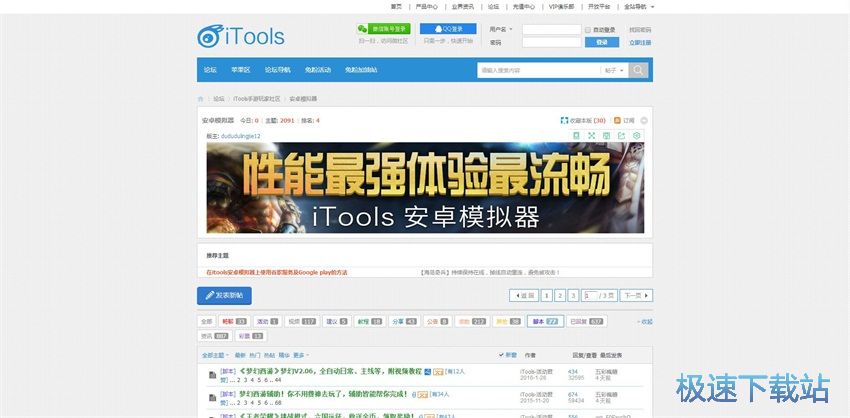The height and width of the screenshot is (418, 850).
Task: Open thread 梦幻V2.06 全自动日常
Action: pos(330,372)
